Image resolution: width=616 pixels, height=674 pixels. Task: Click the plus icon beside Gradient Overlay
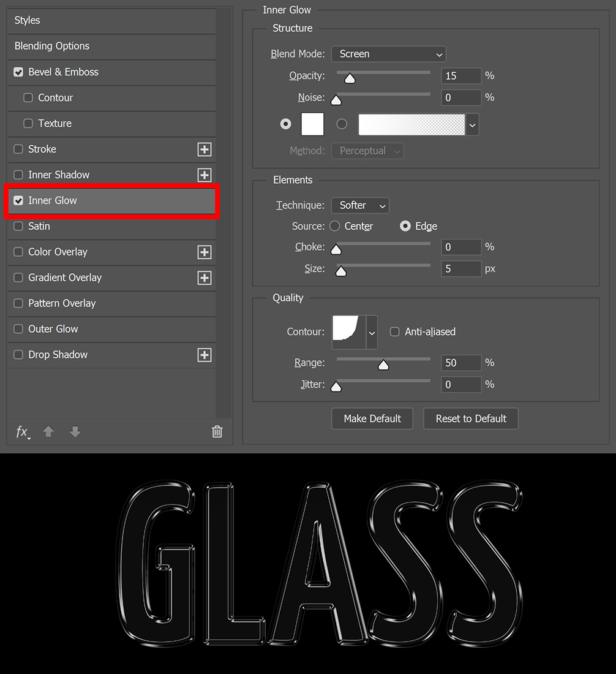205,278
